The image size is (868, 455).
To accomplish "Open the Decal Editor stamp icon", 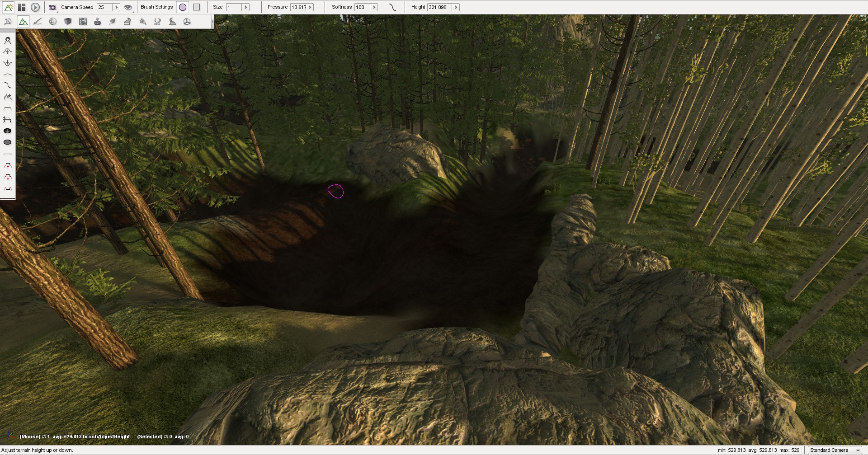I will [x=97, y=21].
